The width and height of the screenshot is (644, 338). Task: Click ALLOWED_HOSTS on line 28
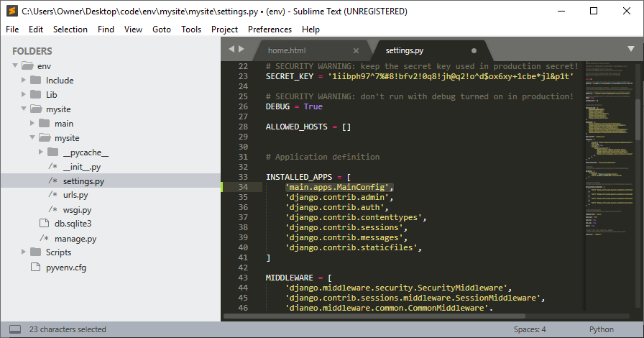coord(297,127)
